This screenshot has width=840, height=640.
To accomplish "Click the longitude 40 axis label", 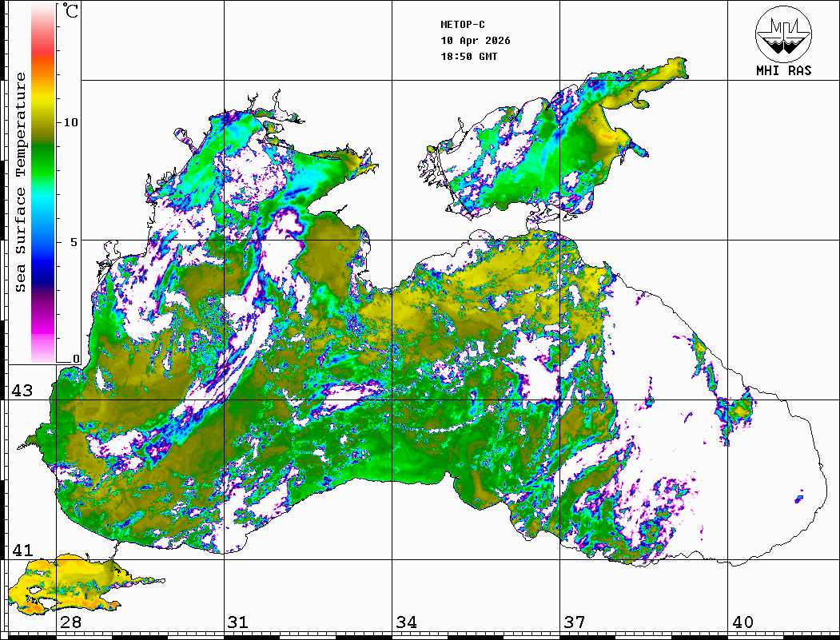I will [x=742, y=622].
